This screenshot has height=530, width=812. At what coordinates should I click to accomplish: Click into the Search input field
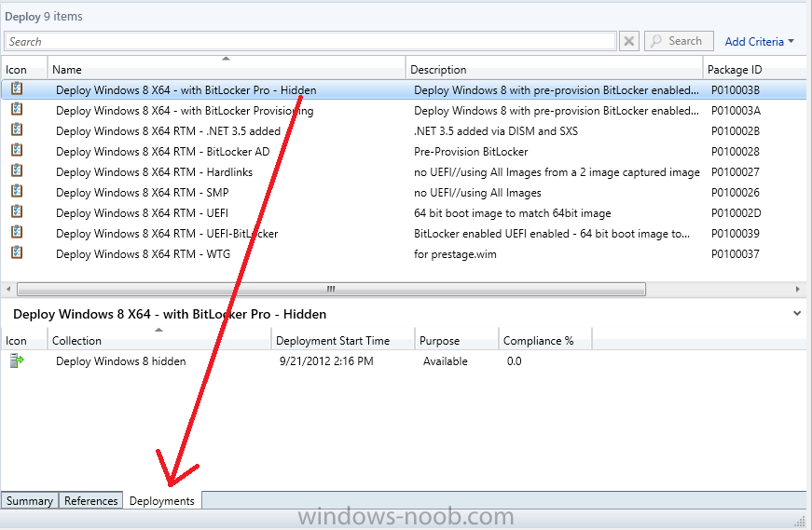[310, 41]
